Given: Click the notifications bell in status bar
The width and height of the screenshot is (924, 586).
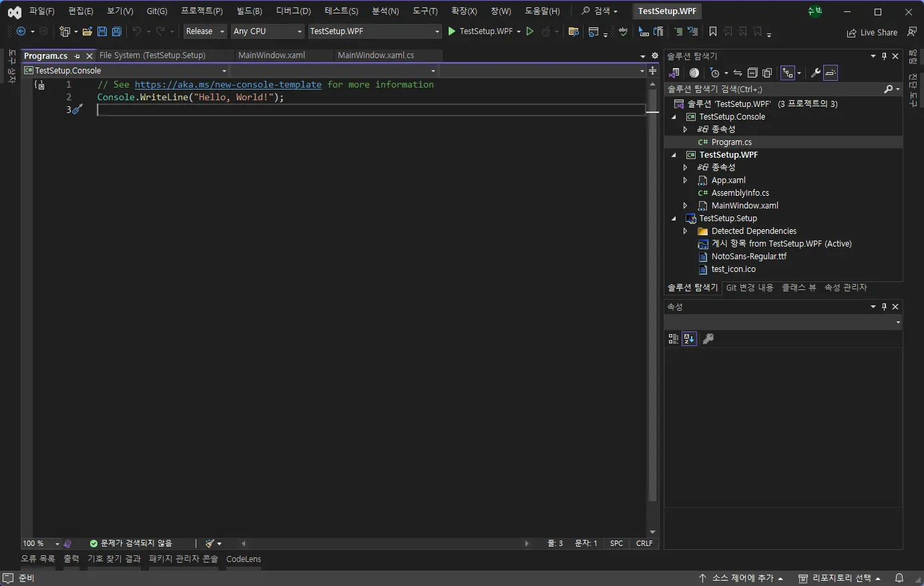Looking at the screenshot, I should coord(899,578).
